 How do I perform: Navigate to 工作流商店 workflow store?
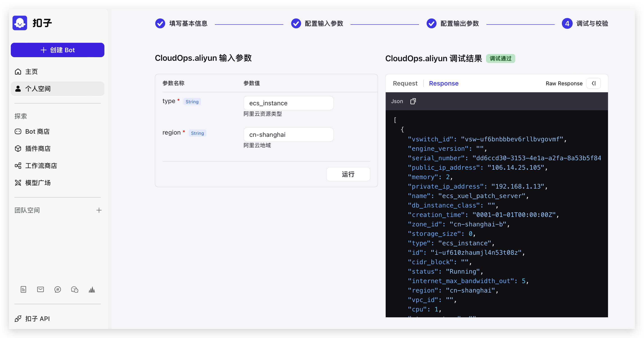tap(41, 165)
